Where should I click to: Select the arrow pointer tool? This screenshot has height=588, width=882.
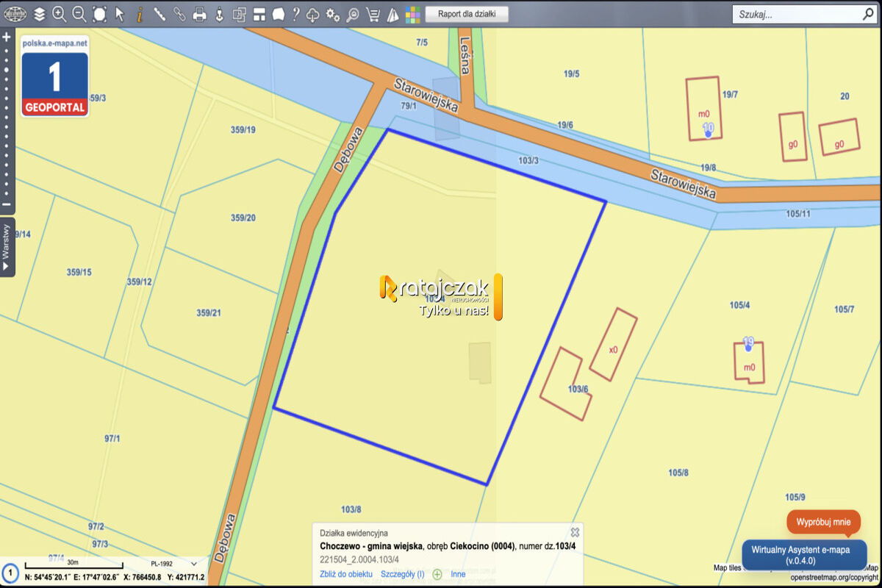click(119, 14)
